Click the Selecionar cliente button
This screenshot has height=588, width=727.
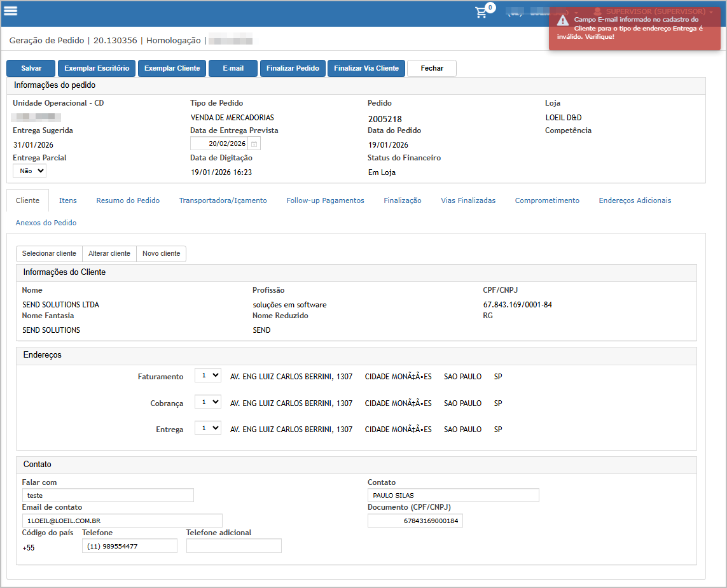(49, 253)
